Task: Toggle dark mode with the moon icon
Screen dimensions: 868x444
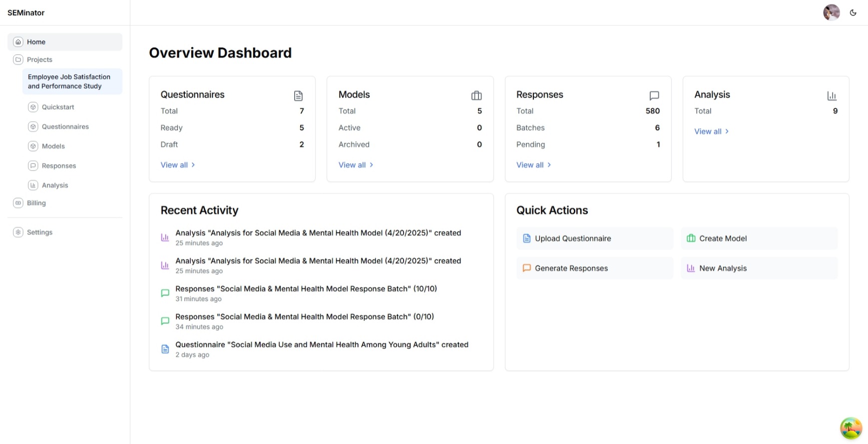Action: 853,13
